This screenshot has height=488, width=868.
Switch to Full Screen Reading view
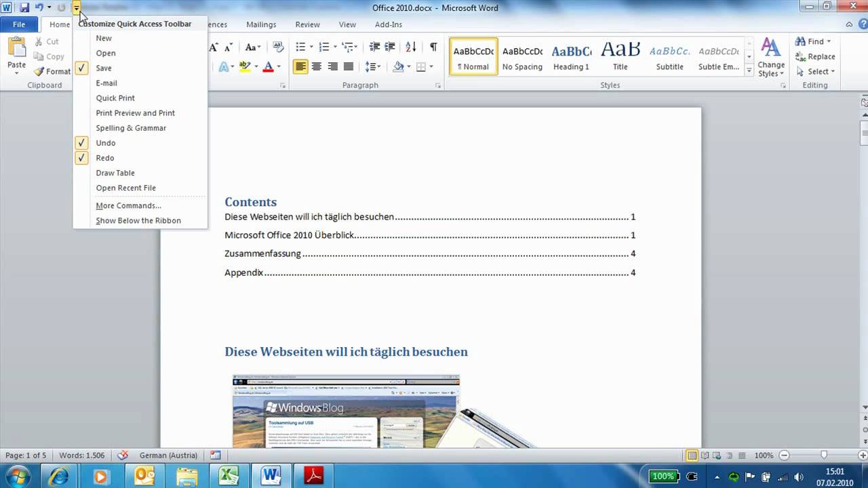(x=705, y=455)
